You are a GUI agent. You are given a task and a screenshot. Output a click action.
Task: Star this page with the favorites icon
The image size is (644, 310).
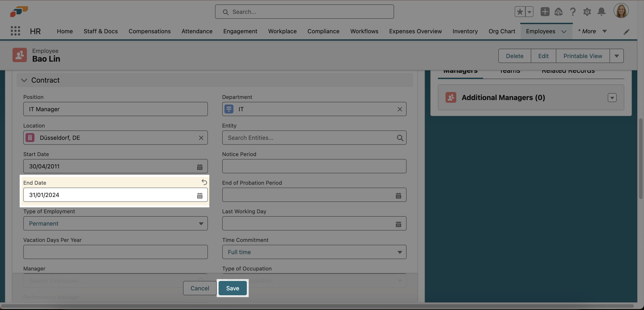[520, 11]
